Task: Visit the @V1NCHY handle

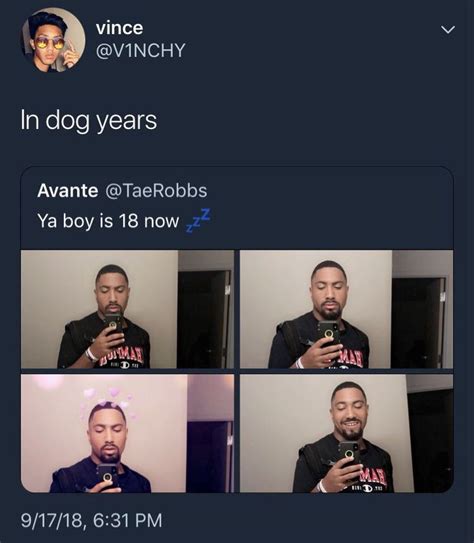Action: (x=140, y=50)
